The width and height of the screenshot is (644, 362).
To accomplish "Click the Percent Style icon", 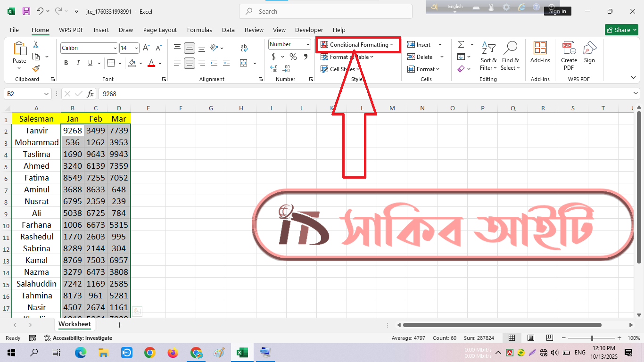I will click(x=293, y=57).
